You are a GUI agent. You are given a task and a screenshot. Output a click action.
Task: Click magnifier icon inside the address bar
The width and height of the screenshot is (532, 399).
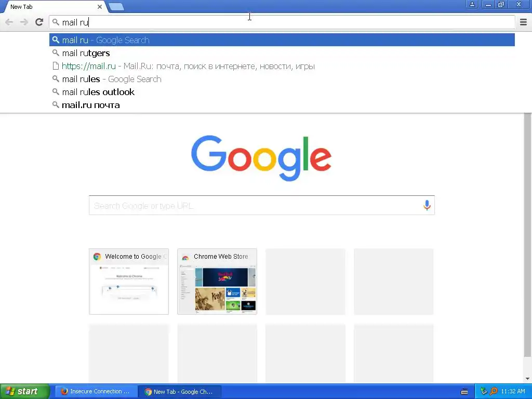(56, 22)
